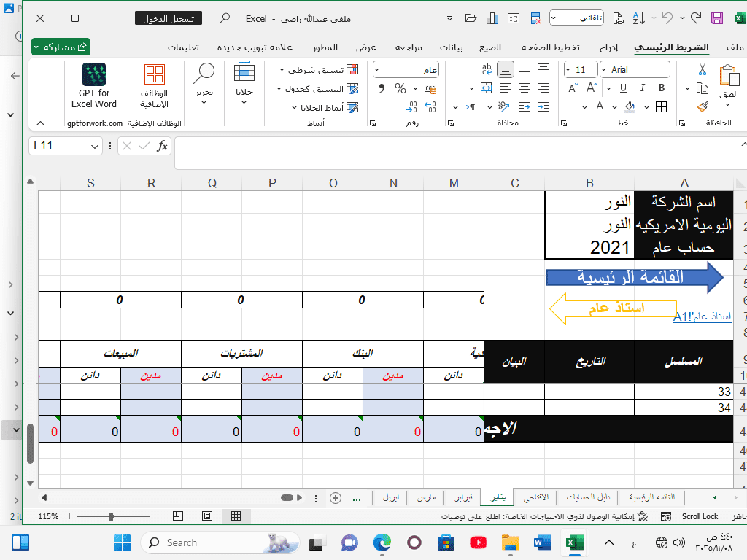Click the vertical scrollbar thumb
The width and height of the screenshot is (747, 560).
[x=30, y=444]
